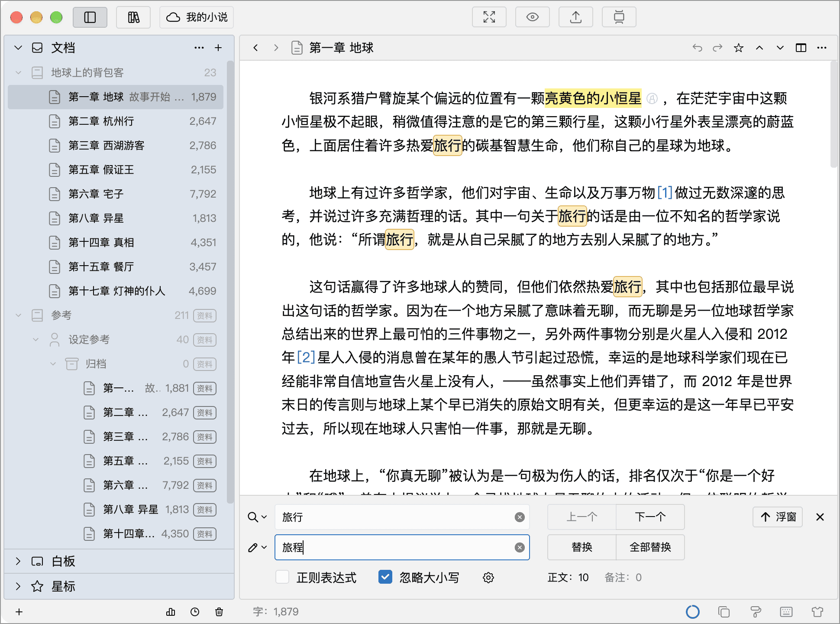Viewport: 840px width, 624px height.
Task: Close the find and replace panel
Action: [820, 517]
